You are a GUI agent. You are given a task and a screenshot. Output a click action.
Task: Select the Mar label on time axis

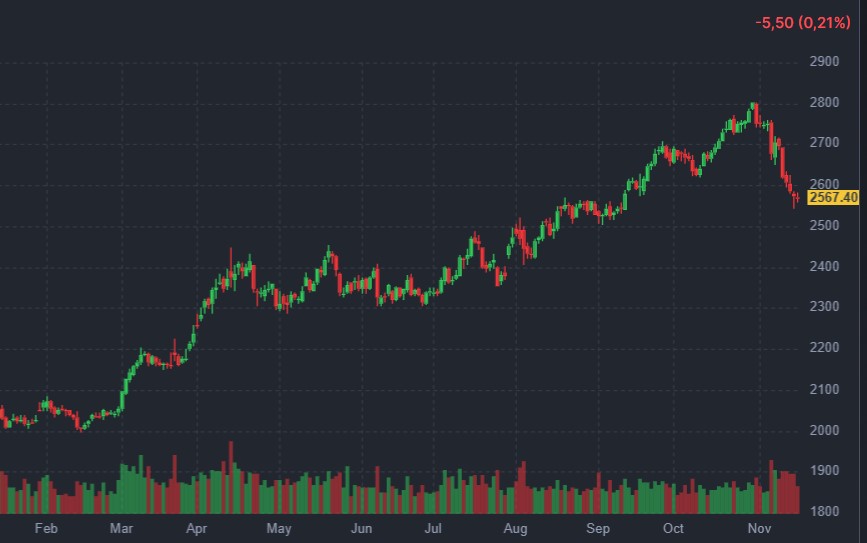tap(122, 528)
